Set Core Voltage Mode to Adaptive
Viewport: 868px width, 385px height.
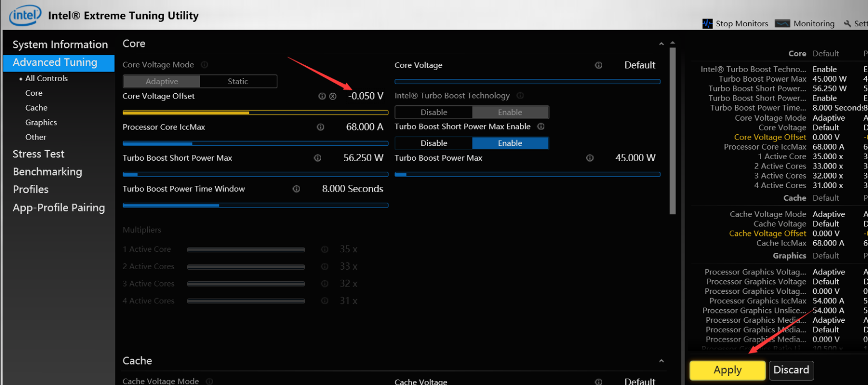click(162, 81)
